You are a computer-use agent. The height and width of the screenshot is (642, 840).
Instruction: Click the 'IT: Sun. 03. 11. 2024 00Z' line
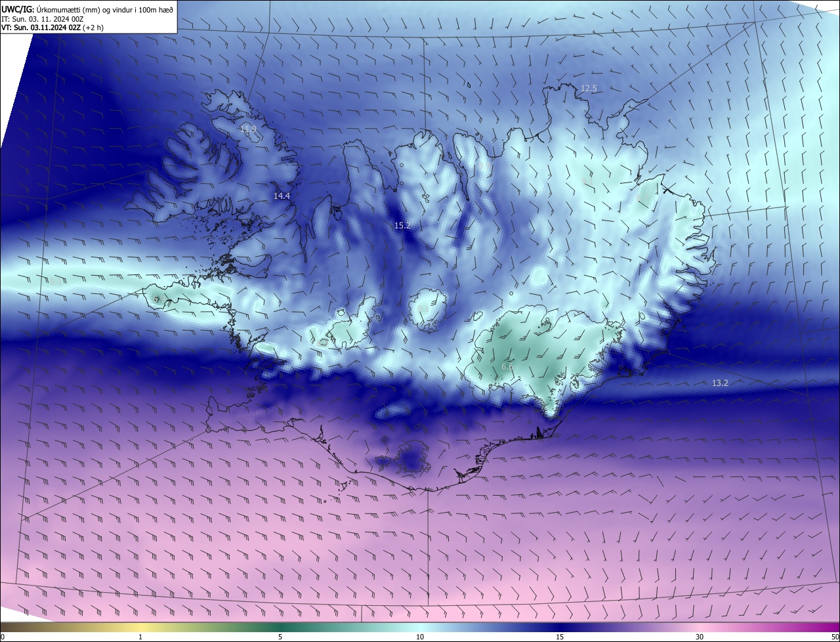click(x=42, y=19)
